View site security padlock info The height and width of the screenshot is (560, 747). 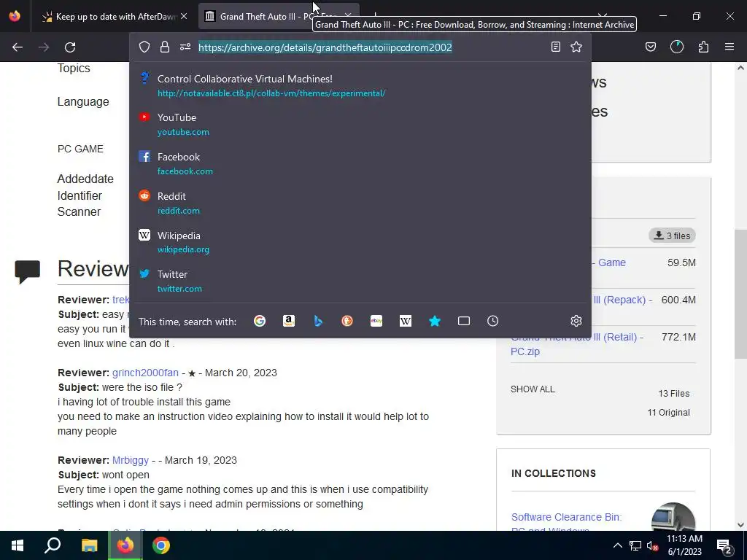(165, 47)
